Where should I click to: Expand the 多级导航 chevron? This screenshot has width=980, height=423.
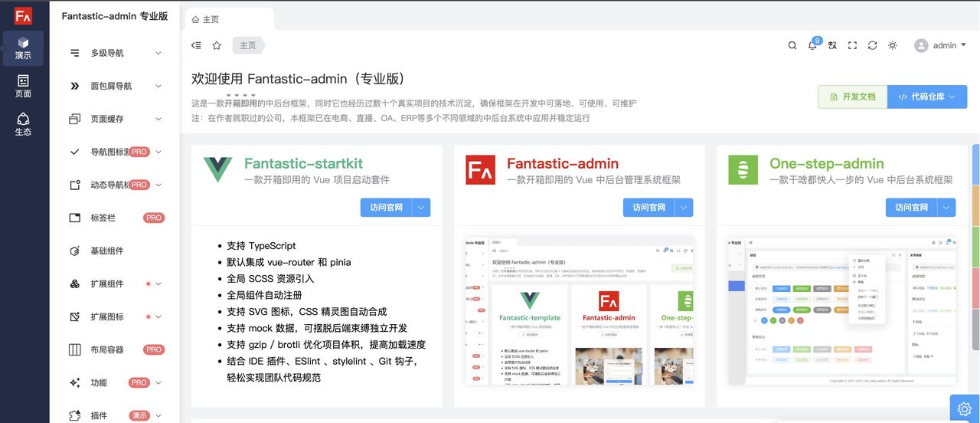[158, 53]
